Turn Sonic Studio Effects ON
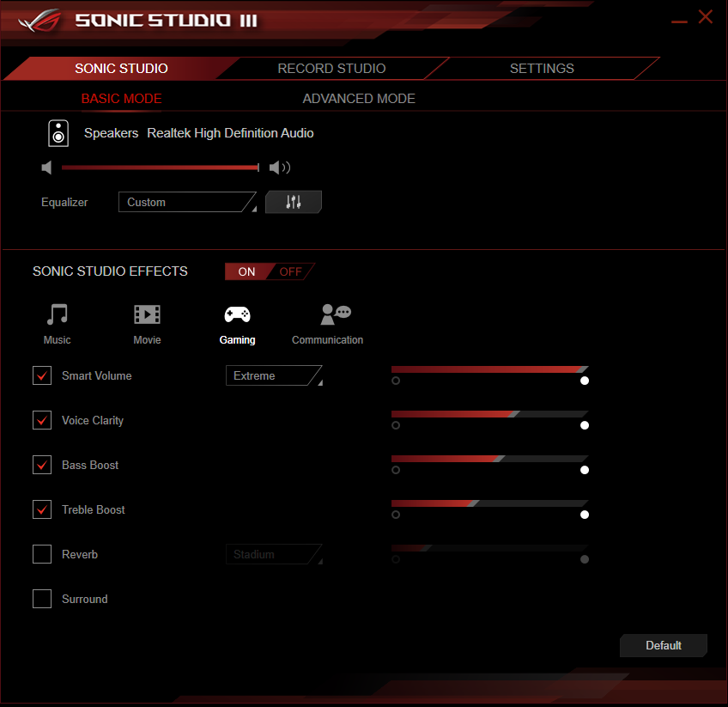 [246, 271]
